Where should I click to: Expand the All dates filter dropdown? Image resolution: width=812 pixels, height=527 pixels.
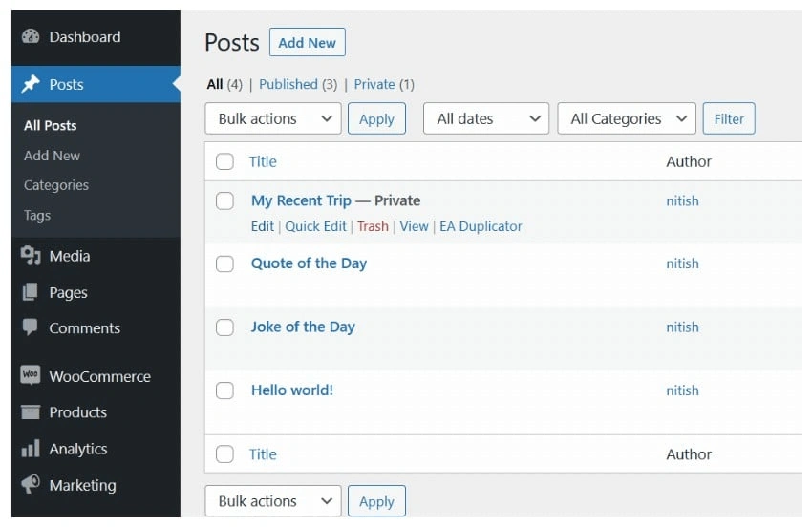[x=485, y=119]
